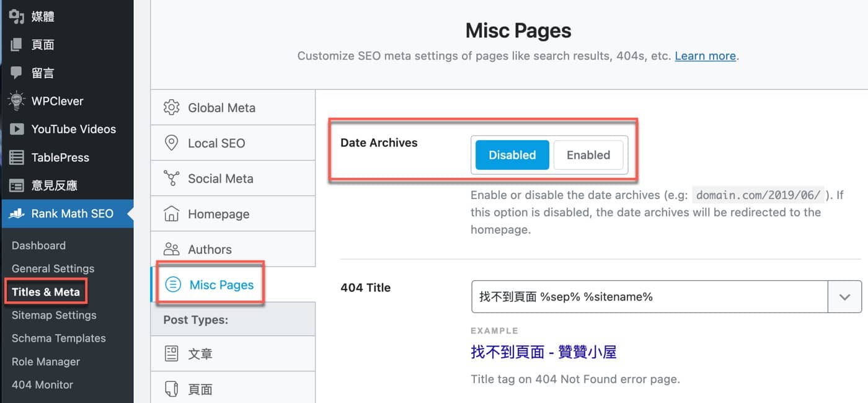Set Date Archives to Disabled
868x403 pixels.
click(x=512, y=155)
